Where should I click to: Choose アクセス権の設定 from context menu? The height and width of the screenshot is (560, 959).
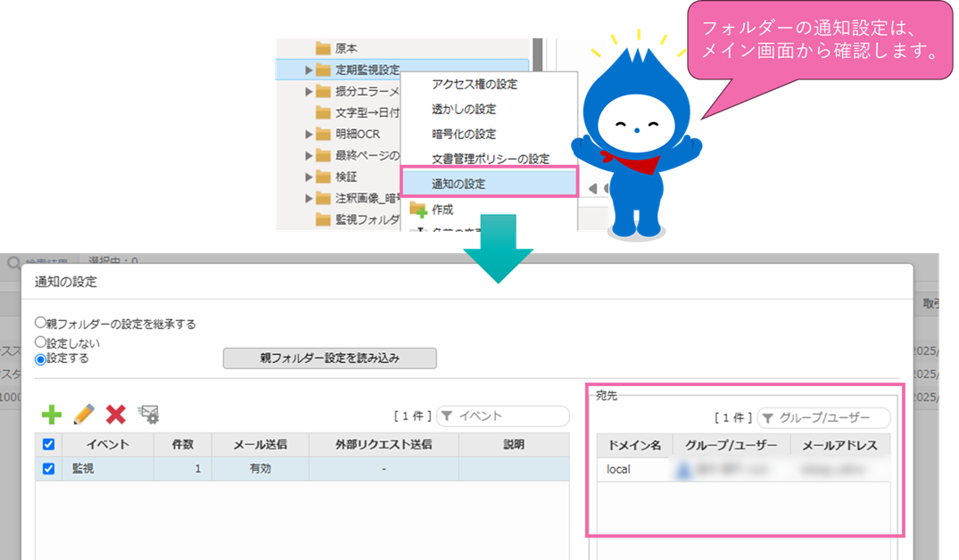point(474,85)
